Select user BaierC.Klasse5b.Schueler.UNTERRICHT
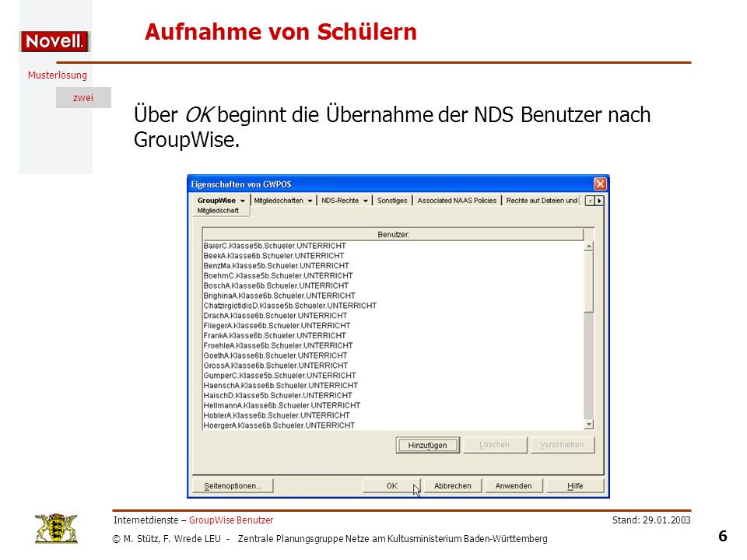This screenshot has width=747, height=560. [x=275, y=246]
